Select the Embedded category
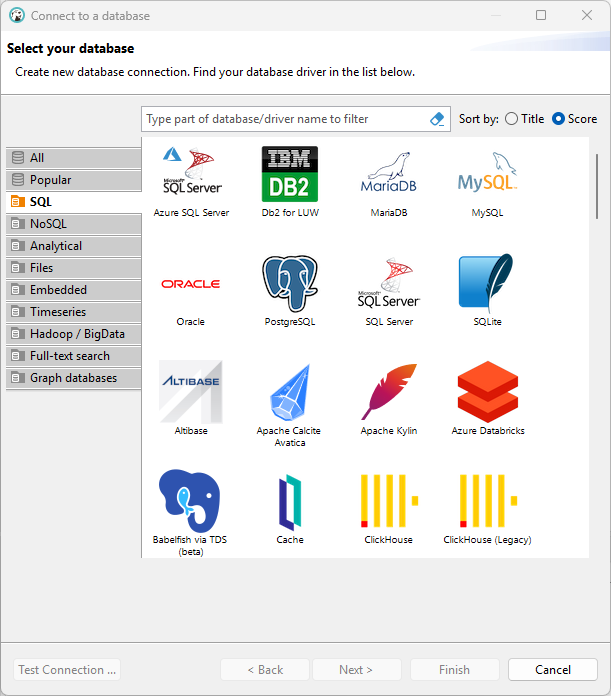 74,290
